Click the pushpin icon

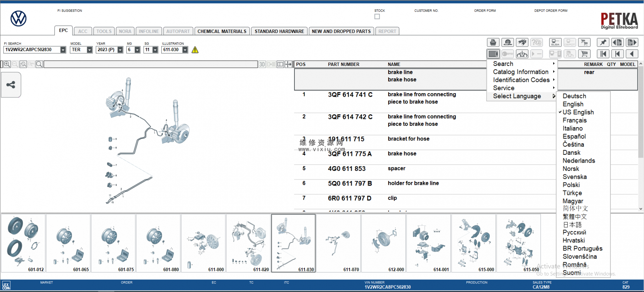(603, 43)
